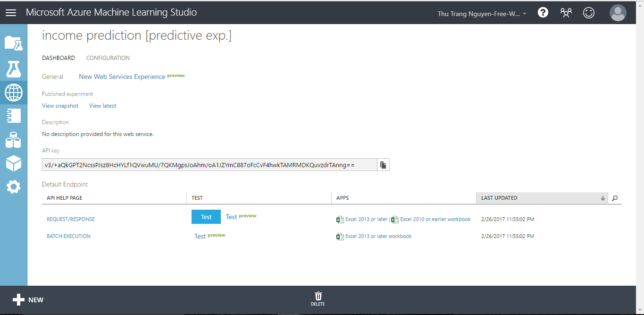Open Trained Models cube icon

pyautogui.click(x=14, y=163)
